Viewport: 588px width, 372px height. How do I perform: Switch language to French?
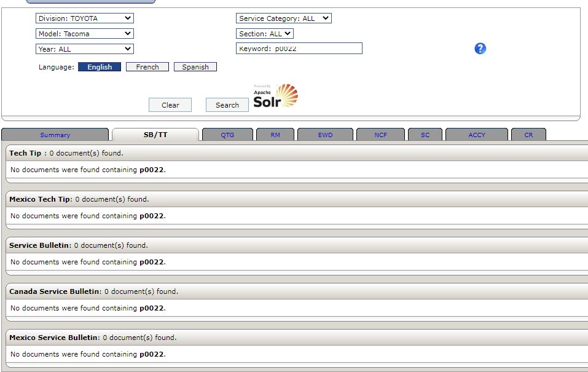pyautogui.click(x=147, y=67)
